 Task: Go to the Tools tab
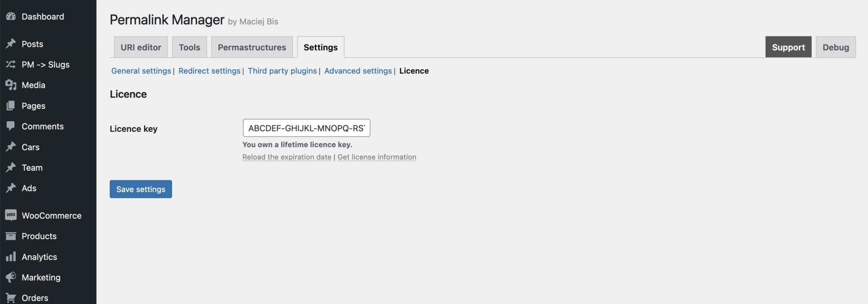(189, 47)
